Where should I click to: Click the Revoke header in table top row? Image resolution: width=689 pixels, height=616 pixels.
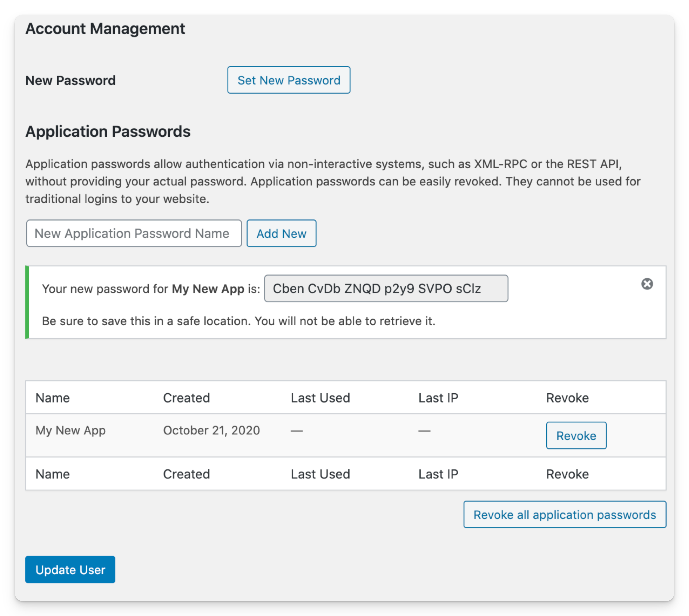point(568,398)
